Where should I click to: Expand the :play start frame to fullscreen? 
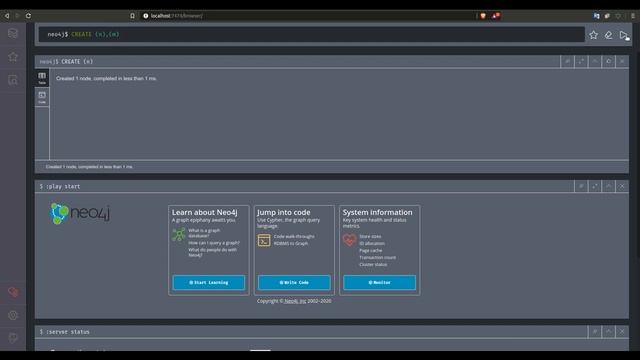[595, 186]
